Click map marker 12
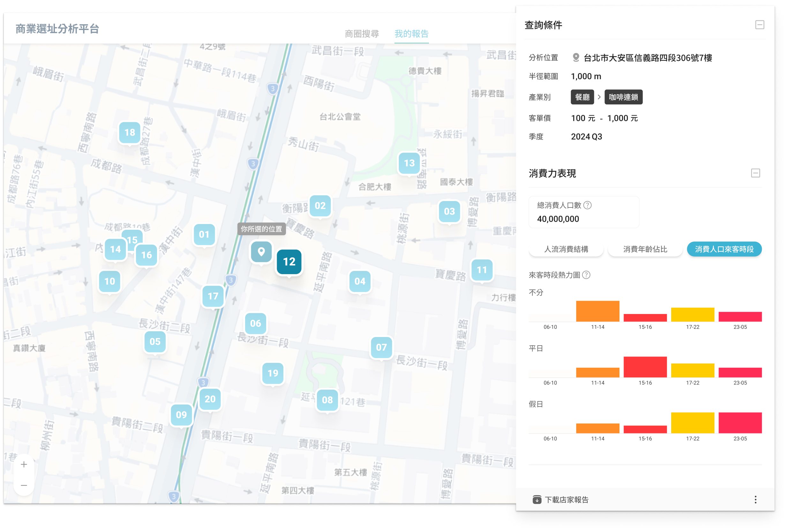This screenshot has height=532, width=788. [x=289, y=262]
